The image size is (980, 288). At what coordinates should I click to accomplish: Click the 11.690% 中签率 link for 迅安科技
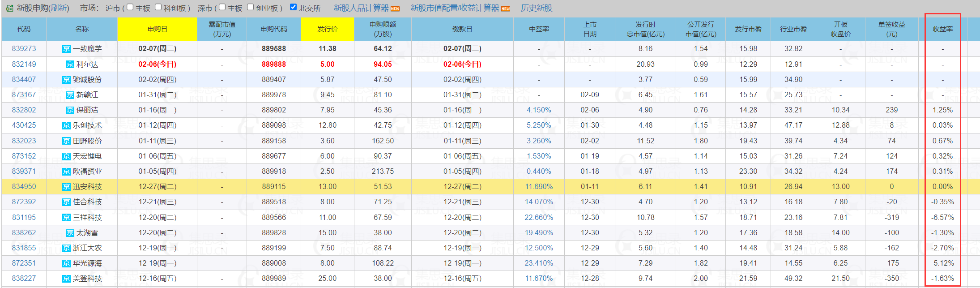point(539,187)
